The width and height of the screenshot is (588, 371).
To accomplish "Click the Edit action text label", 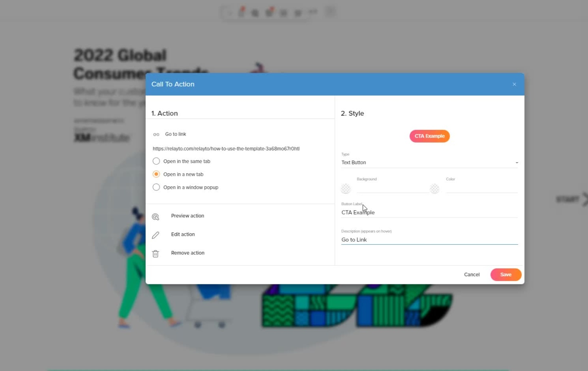I will pos(183,235).
